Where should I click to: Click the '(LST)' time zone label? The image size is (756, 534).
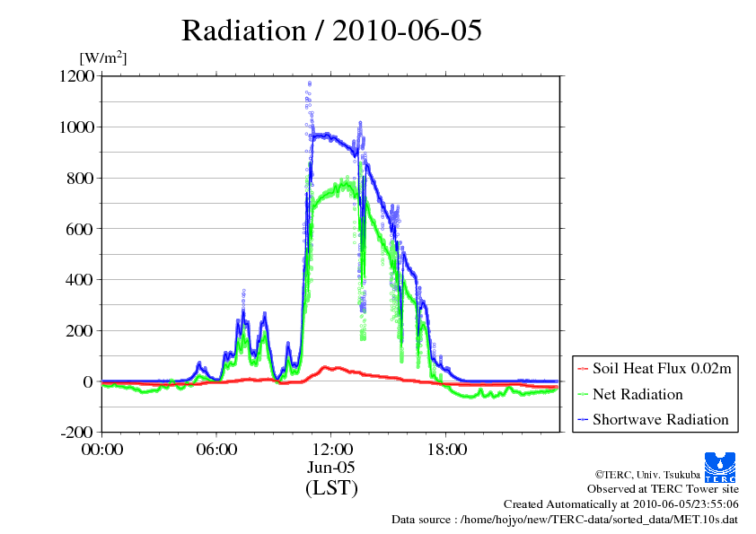pos(331,487)
